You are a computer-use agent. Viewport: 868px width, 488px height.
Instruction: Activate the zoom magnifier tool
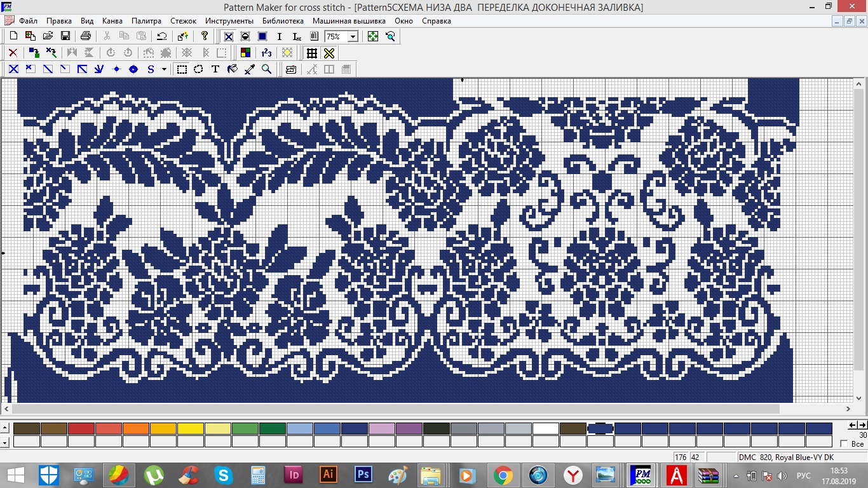click(x=267, y=69)
